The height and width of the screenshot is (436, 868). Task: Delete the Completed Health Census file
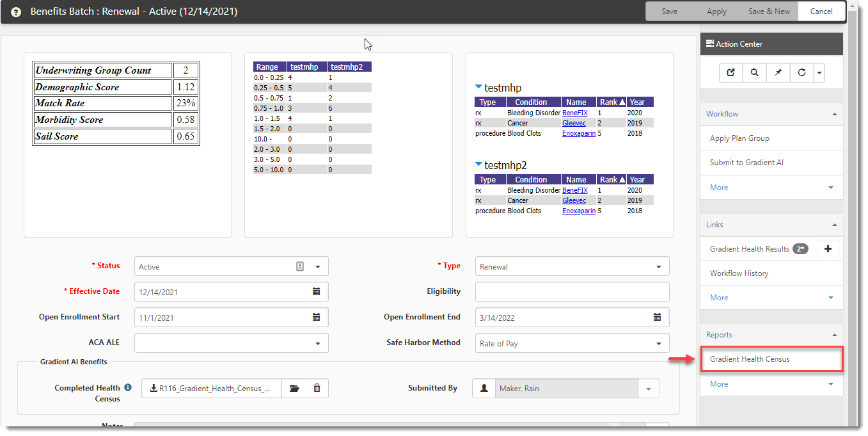coord(317,388)
